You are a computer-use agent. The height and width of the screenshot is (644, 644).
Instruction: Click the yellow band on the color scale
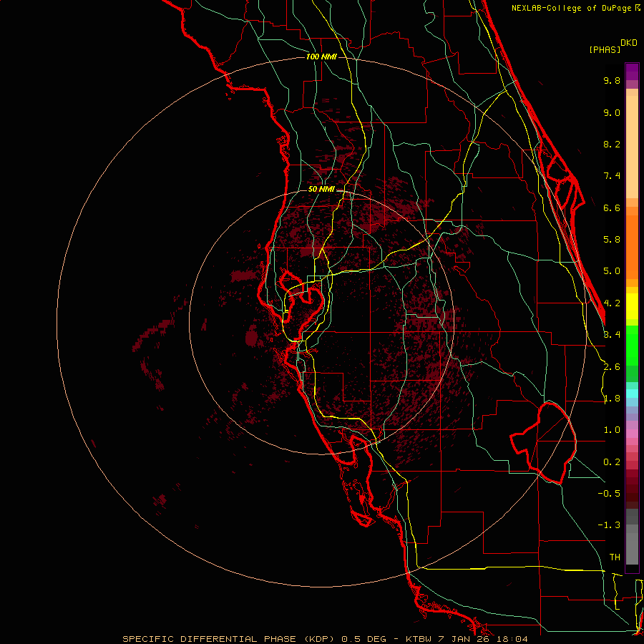pos(632,303)
